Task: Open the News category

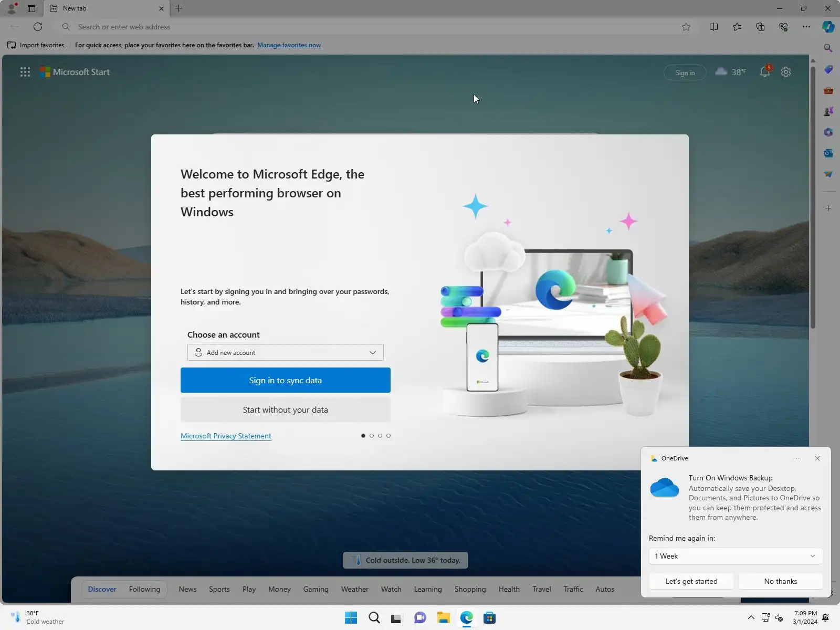Action: (x=187, y=589)
